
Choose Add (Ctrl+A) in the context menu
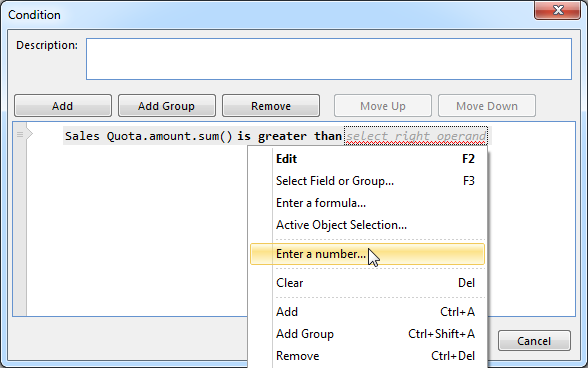click(368, 312)
